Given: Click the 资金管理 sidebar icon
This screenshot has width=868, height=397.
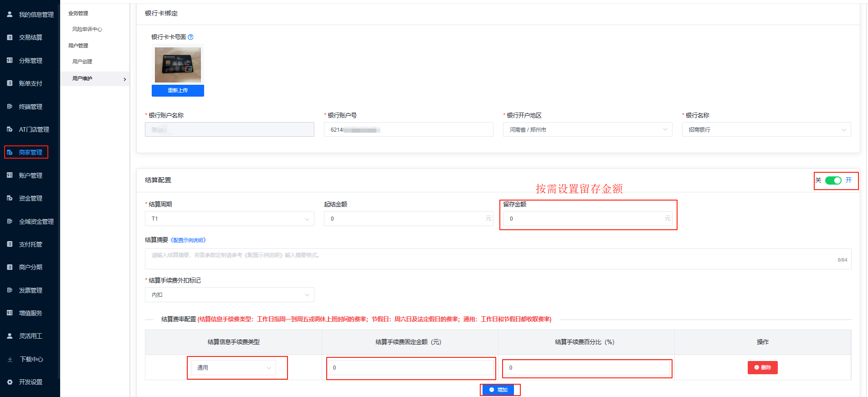Looking at the screenshot, I should coord(10,198).
